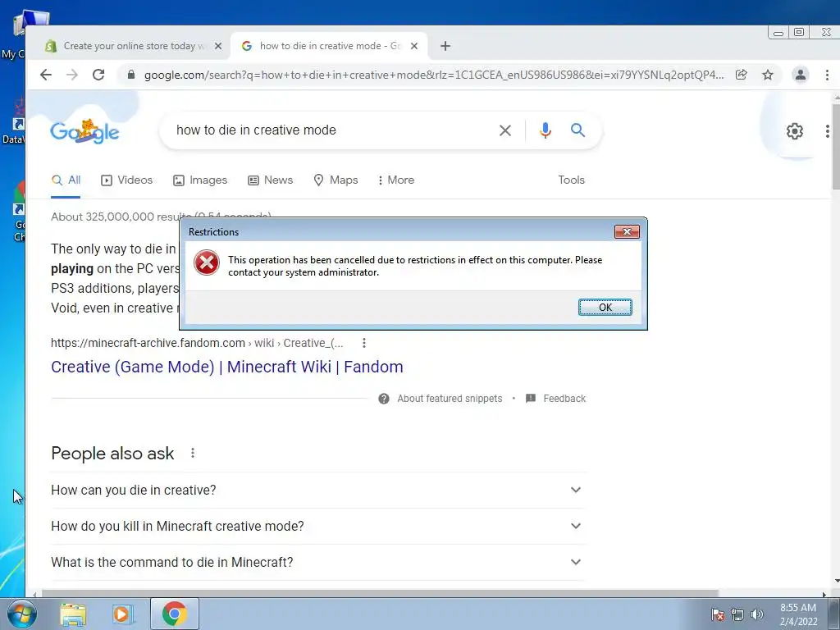Click the horizontal page scrollbar
840x630 pixels.
381,594
